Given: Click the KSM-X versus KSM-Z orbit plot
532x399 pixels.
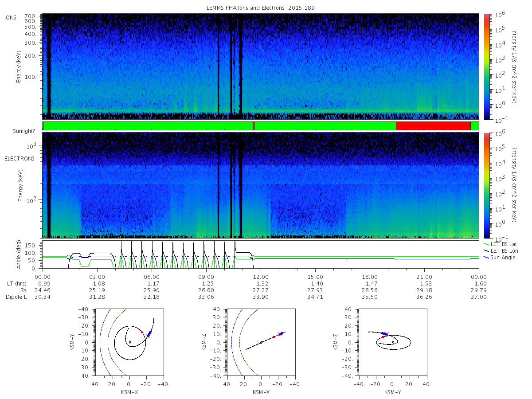Looking at the screenshot, I should click(261, 342).
